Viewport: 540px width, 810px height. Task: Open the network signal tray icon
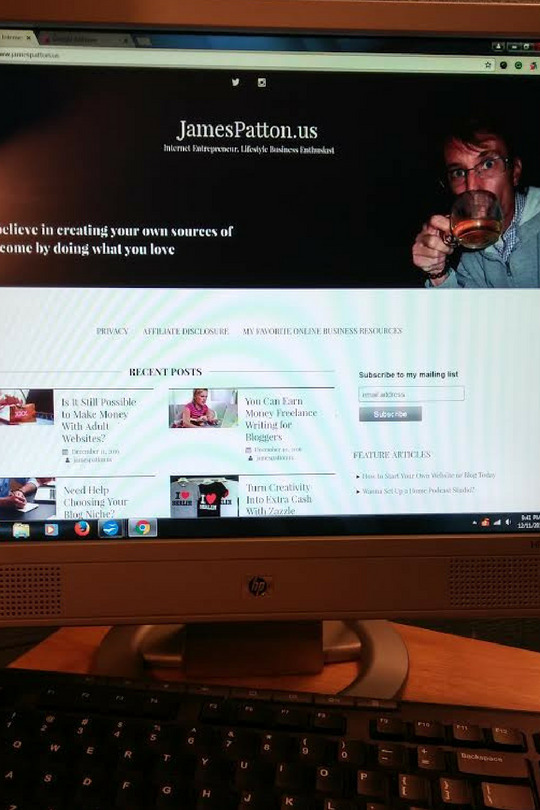click(x=497, y=523)
